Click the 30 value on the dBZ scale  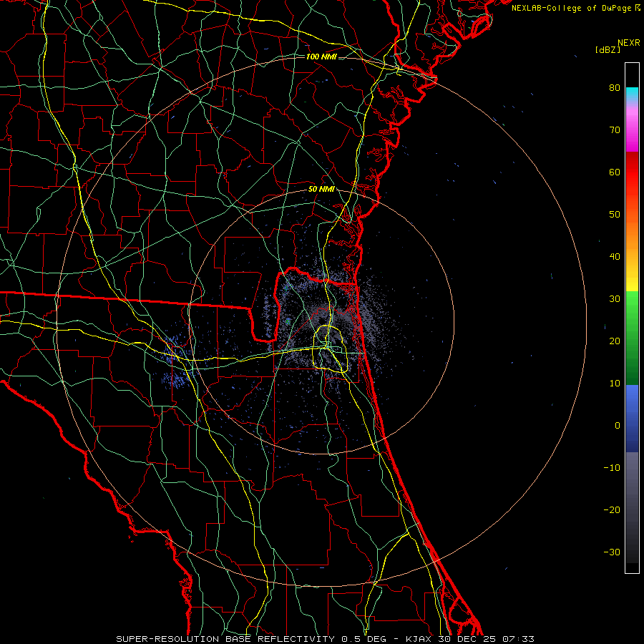point(615,299)
